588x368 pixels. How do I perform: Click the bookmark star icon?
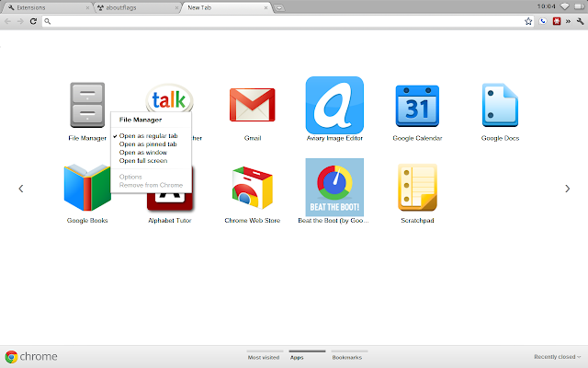click(528, 21)
